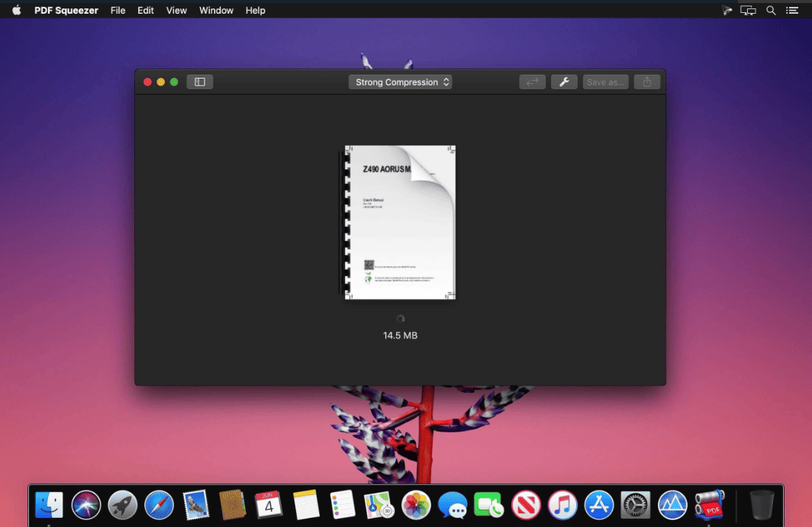The height and width of the screenshot is (527, 812).
Task: Zoom the PDF Squeezer window with the green button
Action: (x=175, y=82)
